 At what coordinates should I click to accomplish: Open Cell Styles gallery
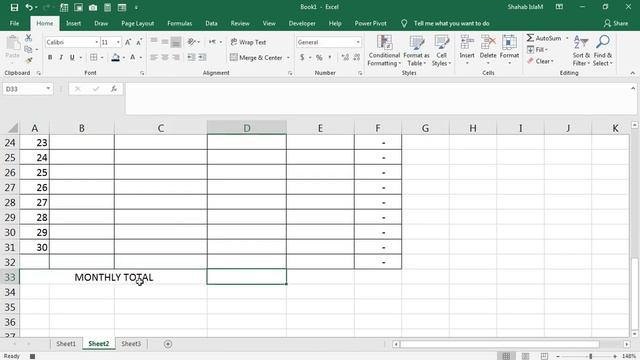[441, 51]
